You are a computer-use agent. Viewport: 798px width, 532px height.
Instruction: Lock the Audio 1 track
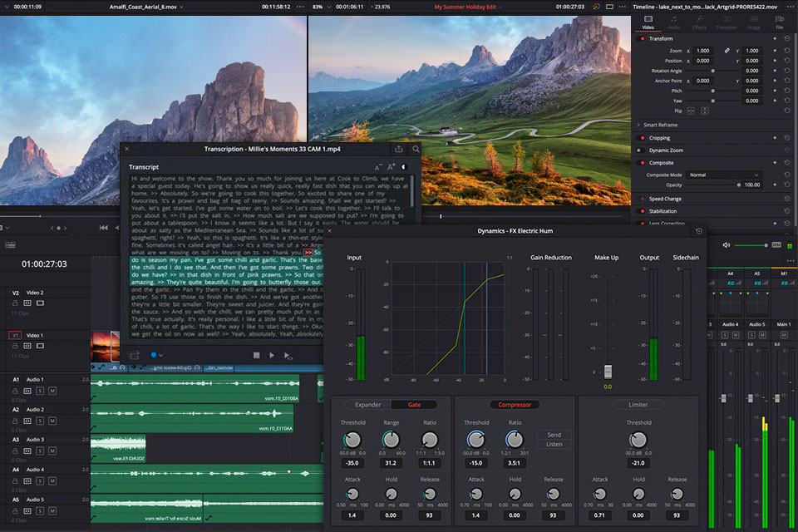pyautogui.click(x=15, y=391)
